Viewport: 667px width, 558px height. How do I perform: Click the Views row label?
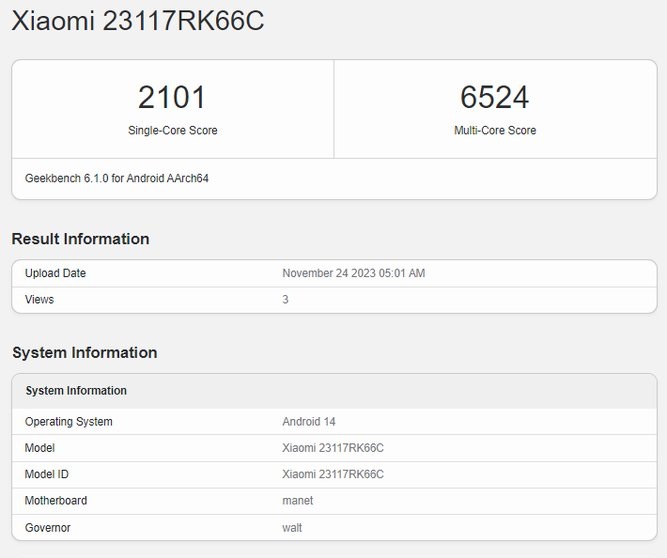coord(39,299)
